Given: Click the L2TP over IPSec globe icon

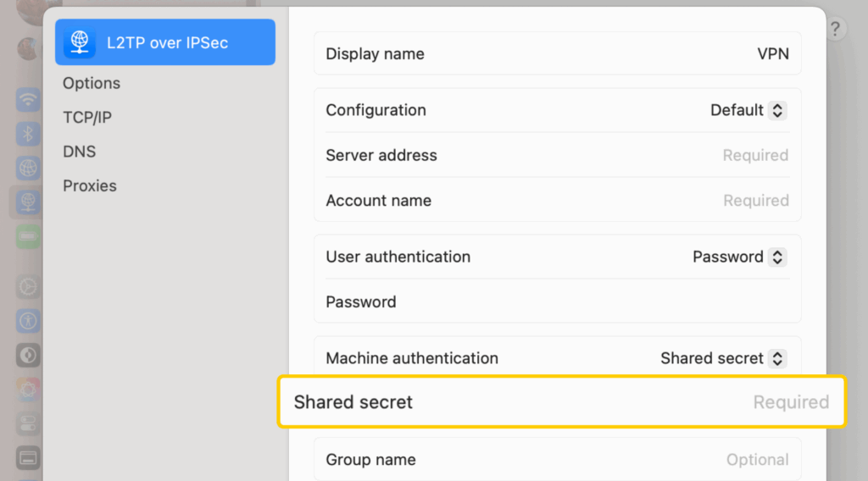Looking at the screenshot, I should [x=80, y=42].
